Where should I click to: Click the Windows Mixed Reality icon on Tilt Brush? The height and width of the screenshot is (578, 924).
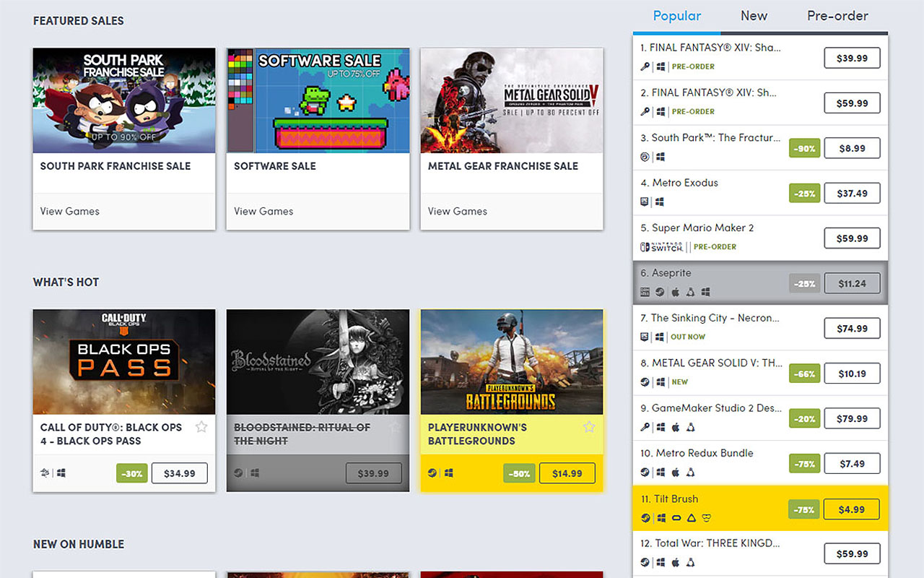(x=707, y=517)
